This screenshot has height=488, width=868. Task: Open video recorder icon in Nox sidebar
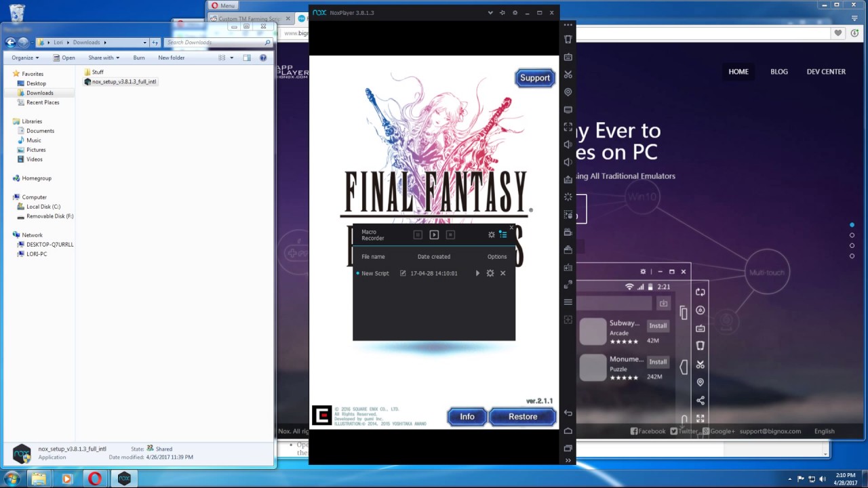pos(568,232)
